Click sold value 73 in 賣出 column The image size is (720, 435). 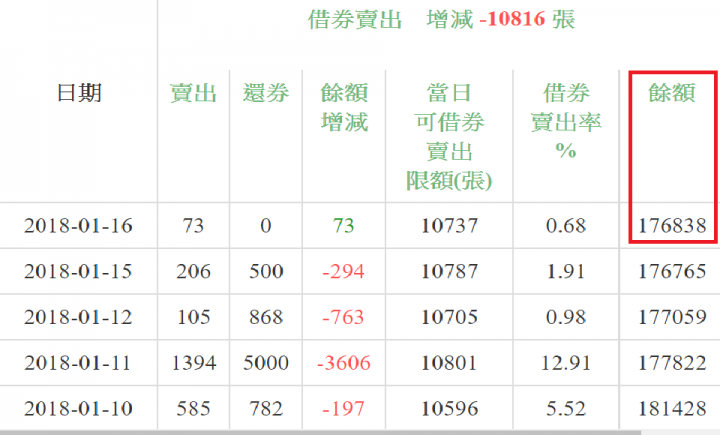(193, 226)
